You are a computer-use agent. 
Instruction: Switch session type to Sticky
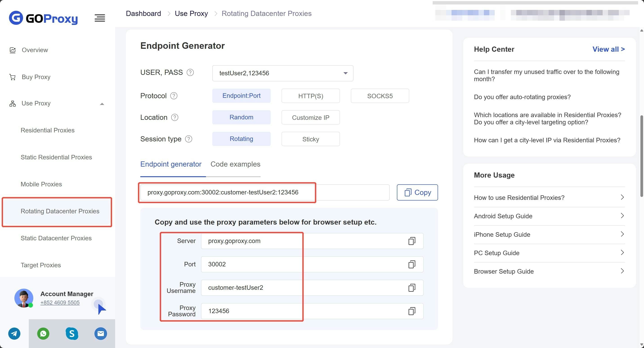pyautogui.click(x=311, y=139)
